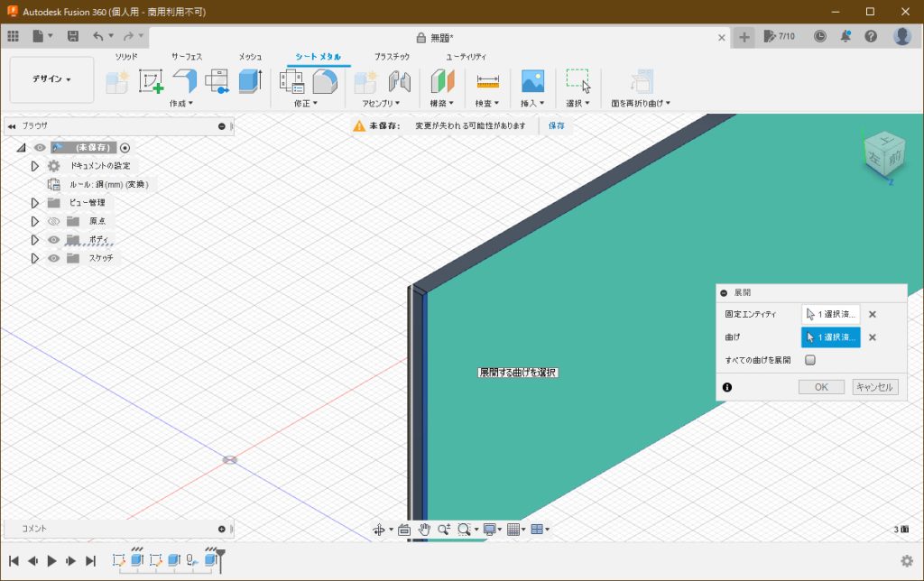
Task: Open the Sheet Metal Rules icon
Action: pyautogui.click(x=291, y=81)
